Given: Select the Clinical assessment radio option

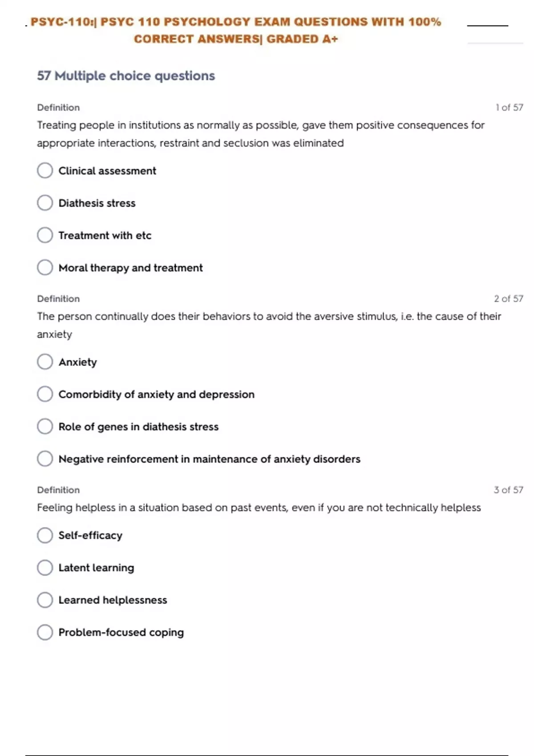Looking at the screenshot, I should 45,170.
